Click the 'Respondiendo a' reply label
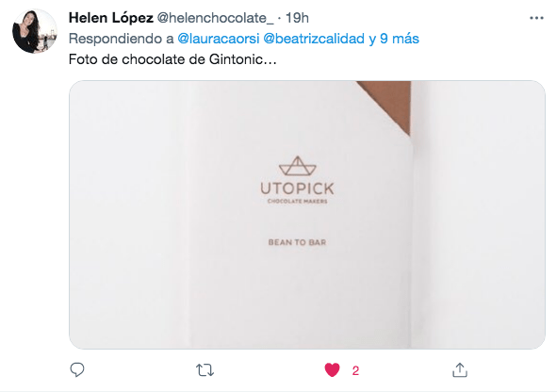The image size is (557, 392). point(122,39)
